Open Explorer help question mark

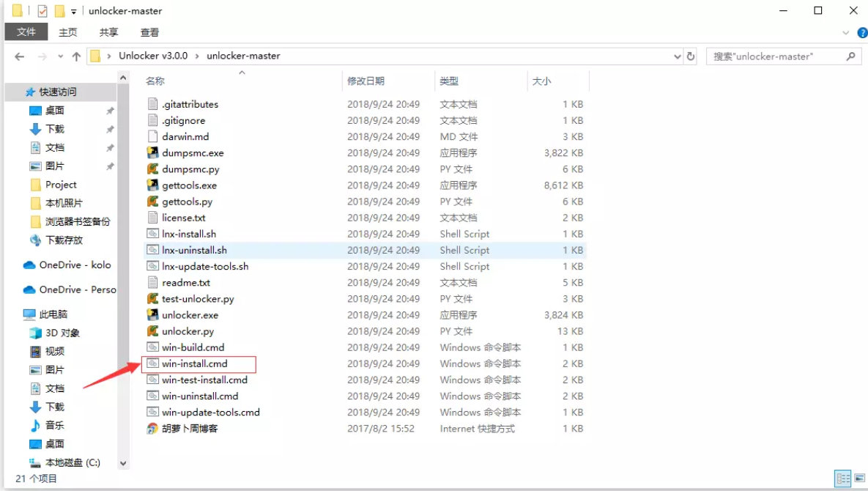click(x=862, y=33)
